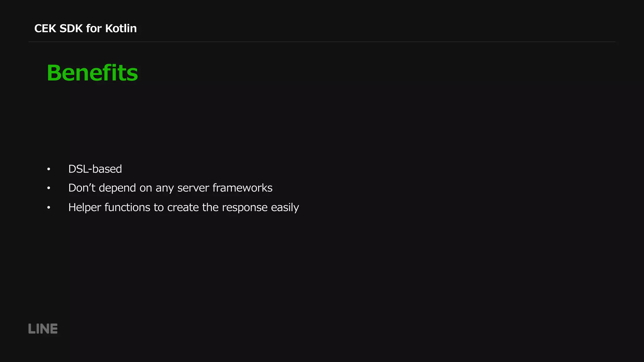Click the word create in third bullet
644x362 pixels.
[x=183, y=207]
